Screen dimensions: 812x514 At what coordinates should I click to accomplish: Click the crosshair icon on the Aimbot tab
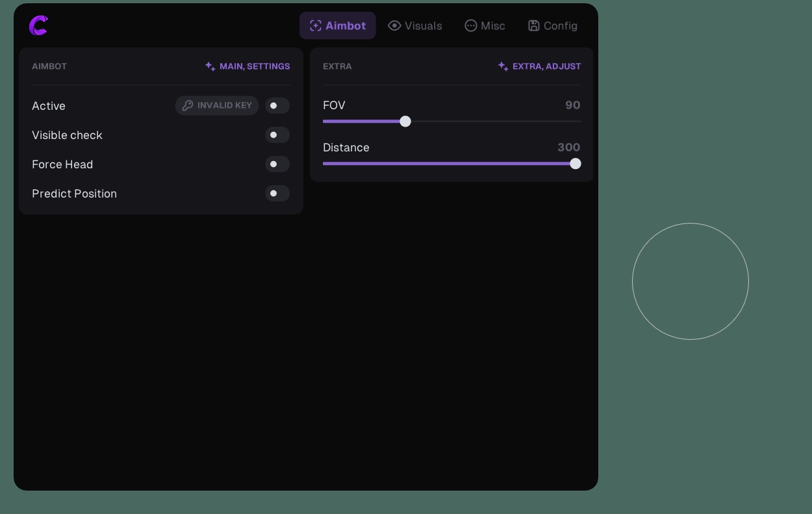(x=315, y=25)
